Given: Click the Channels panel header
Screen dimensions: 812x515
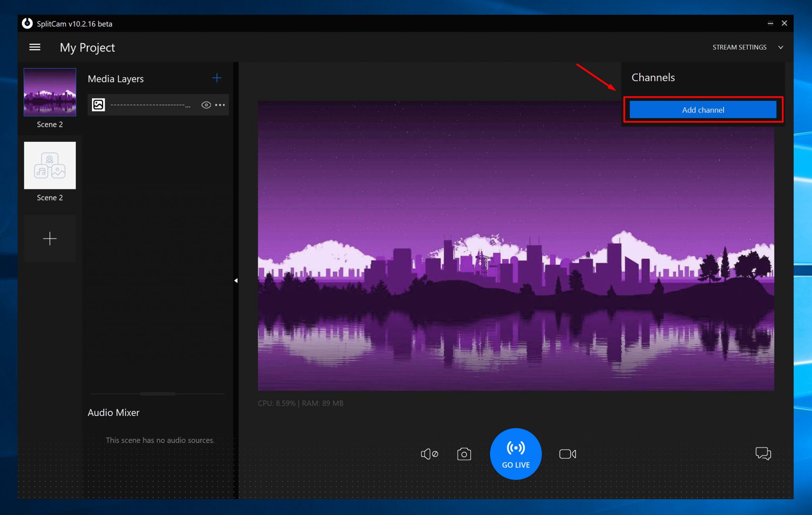Looking at the screenshot, I should pyautogui.click(x=653, y=77).
